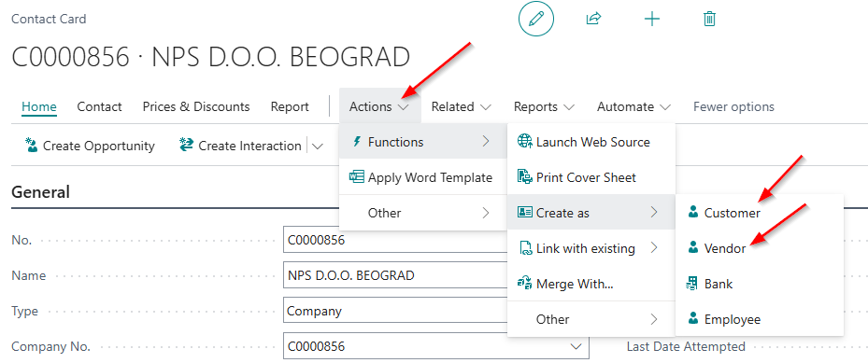This screenshot has width=868, height=363.
Task: Click the Functions lightning bolt icon
Action: [x=357, y=142]
